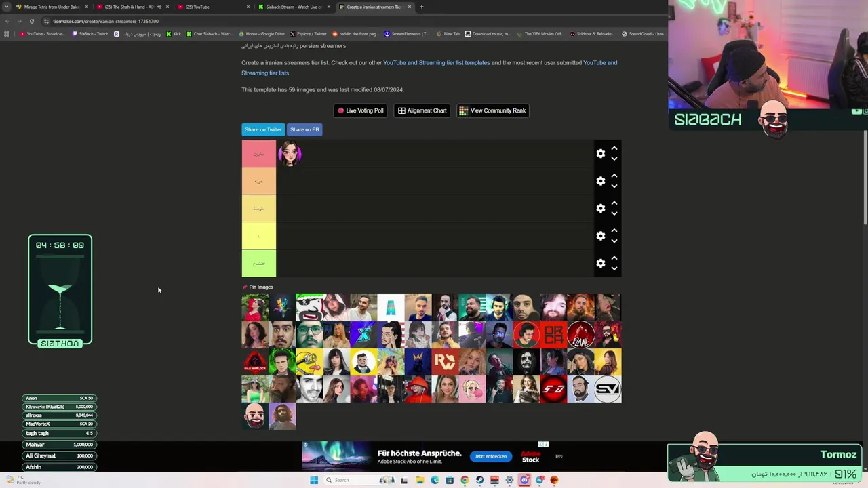Viewport: 868px width, 488px height.
Task: Open Steam from taskbar
Action: click(479, 480)
